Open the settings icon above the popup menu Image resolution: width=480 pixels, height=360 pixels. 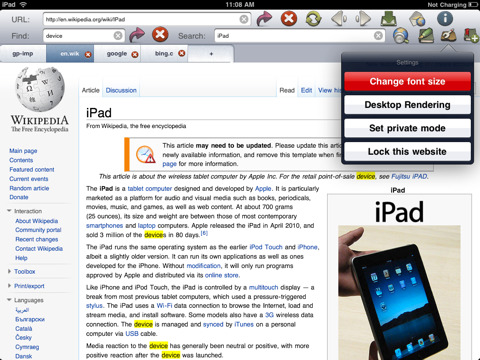click(449, 35)
